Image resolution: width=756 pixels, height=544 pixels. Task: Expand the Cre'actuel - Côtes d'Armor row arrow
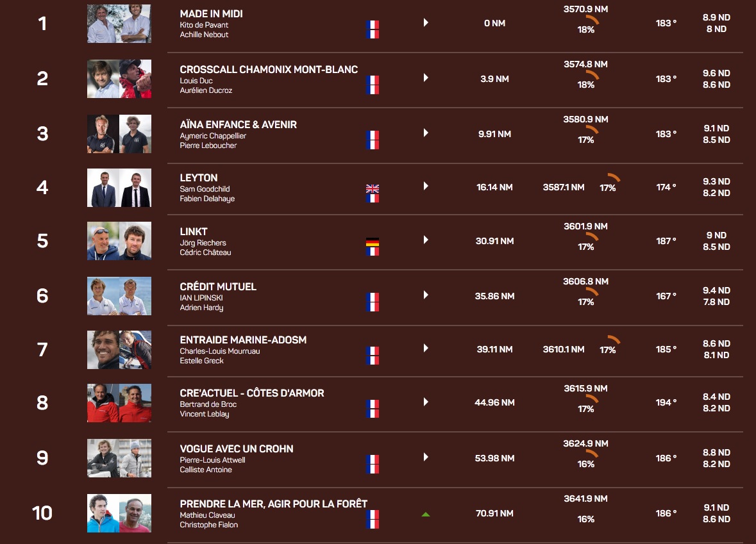click(x=425, y=402)
